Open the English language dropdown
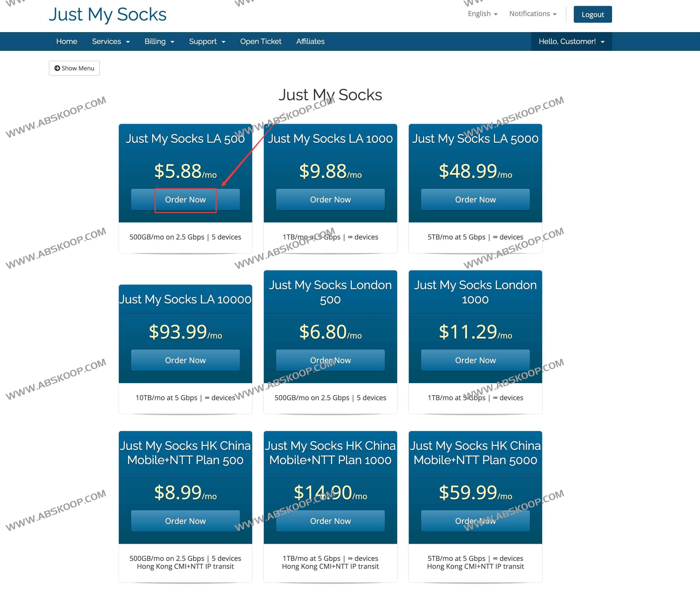 (482, 14)
